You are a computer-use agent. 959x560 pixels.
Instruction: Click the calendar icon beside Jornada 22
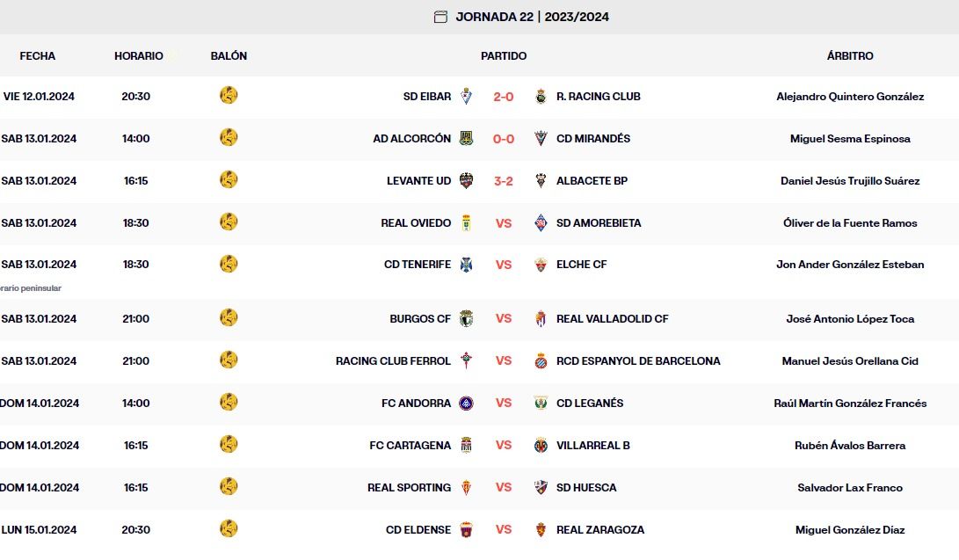click(x=440, y=17)
